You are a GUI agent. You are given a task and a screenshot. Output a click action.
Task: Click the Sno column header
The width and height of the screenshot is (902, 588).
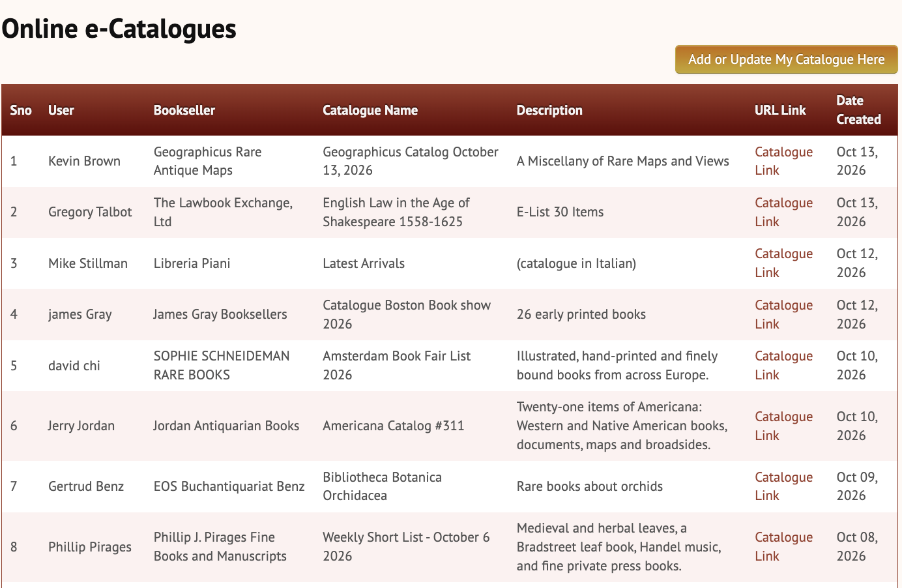[21, 110]
